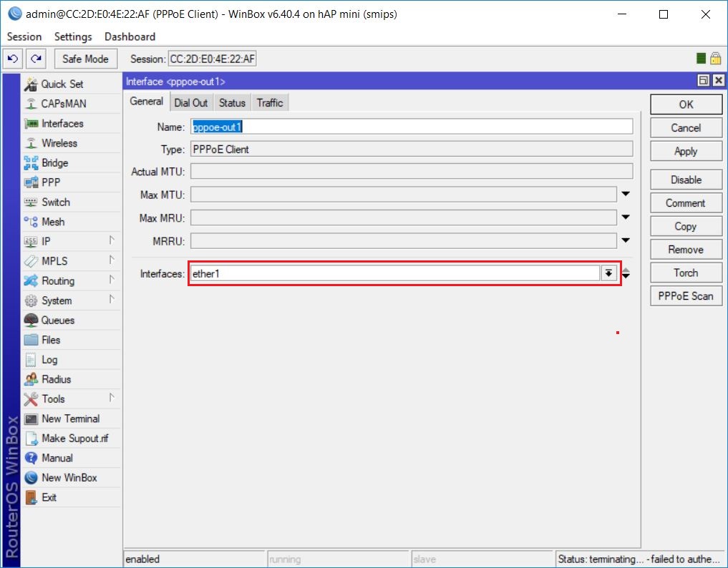Expand the Max MTU dropdown arrow
Viewport: 728px width, 568px height.
pyautogui.click(x=625, y=194)
